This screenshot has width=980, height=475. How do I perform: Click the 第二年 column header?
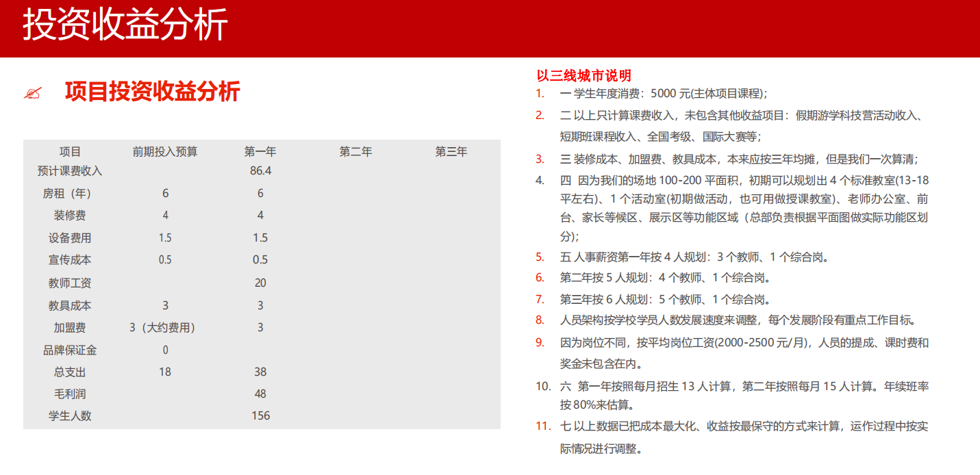coord(355,152)
